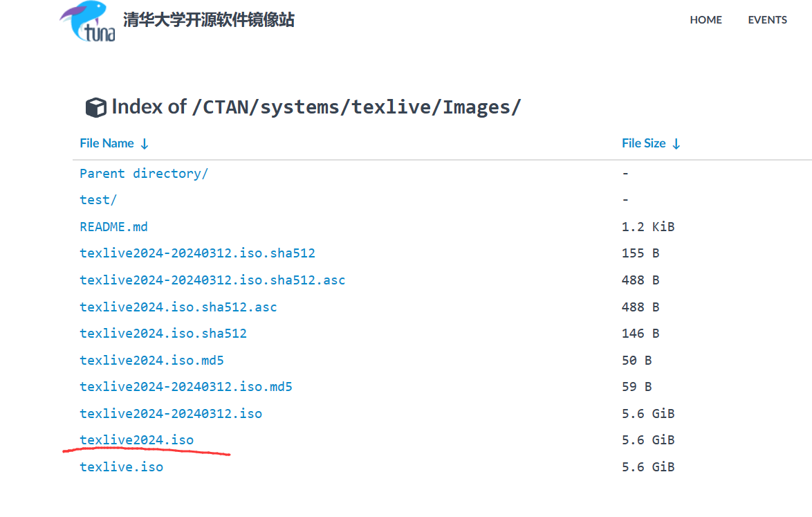Open texlive2024.iso.sha512.asc signature file
The image size is (812, 517).
tap(178, 307)
